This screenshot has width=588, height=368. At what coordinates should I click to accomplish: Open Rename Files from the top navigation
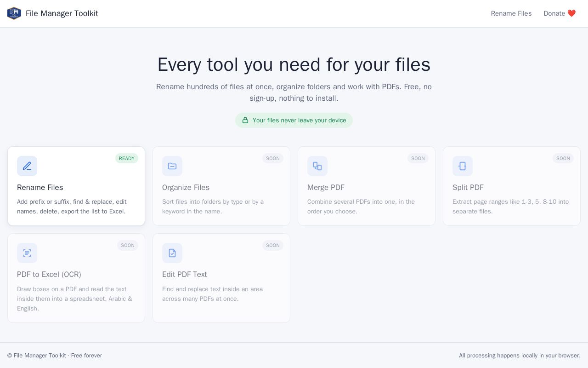coord(511,13)
